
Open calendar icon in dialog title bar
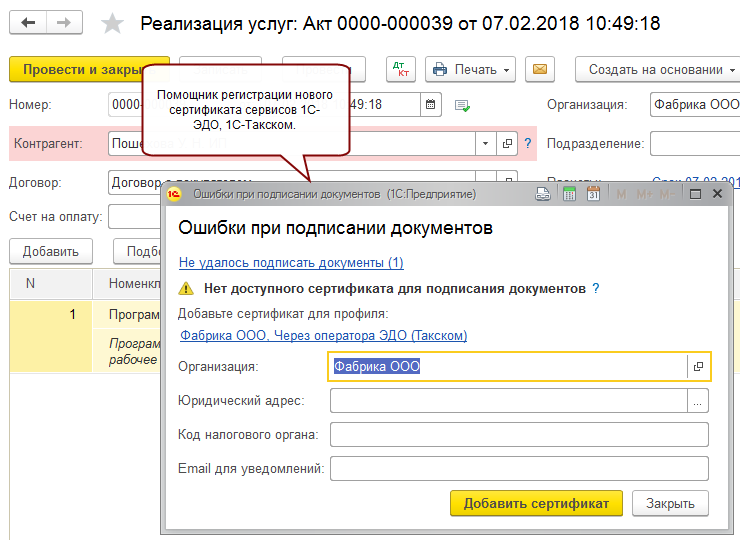pyautogui.click(x=593, y=194)
